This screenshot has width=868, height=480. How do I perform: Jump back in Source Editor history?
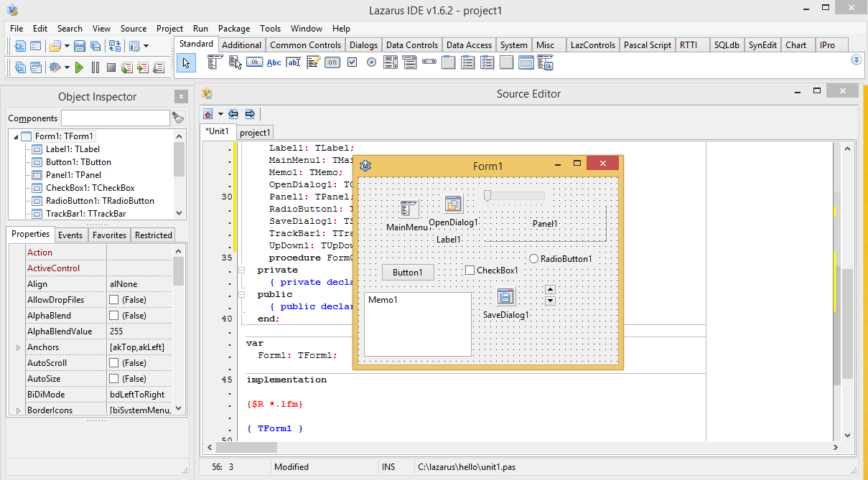(x=233, y=114)
